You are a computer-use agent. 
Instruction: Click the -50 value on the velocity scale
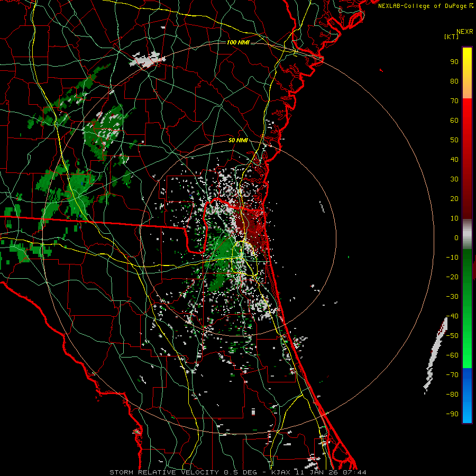[452, 336]
